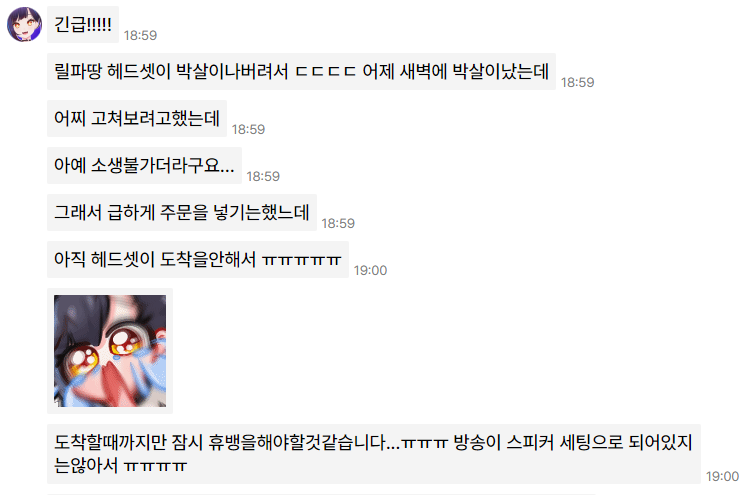This screenshot has width=747, height=495.
Task: Click the 18:59 timestamp next to 아예 소생불가더라구요
Action: pyautogui.click(x=263, y=176)
